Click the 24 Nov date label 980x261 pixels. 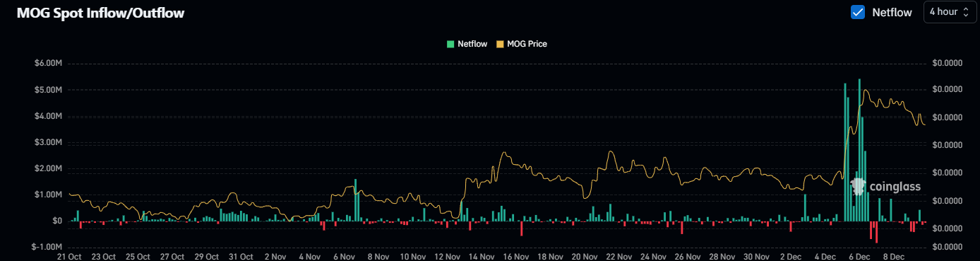(x=654, y=257)
